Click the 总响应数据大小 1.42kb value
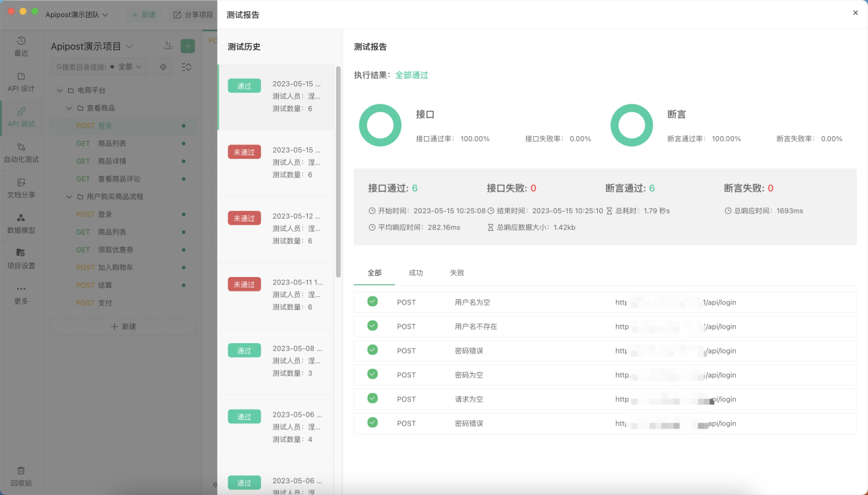868x495 pixels. tap(564, 227)
